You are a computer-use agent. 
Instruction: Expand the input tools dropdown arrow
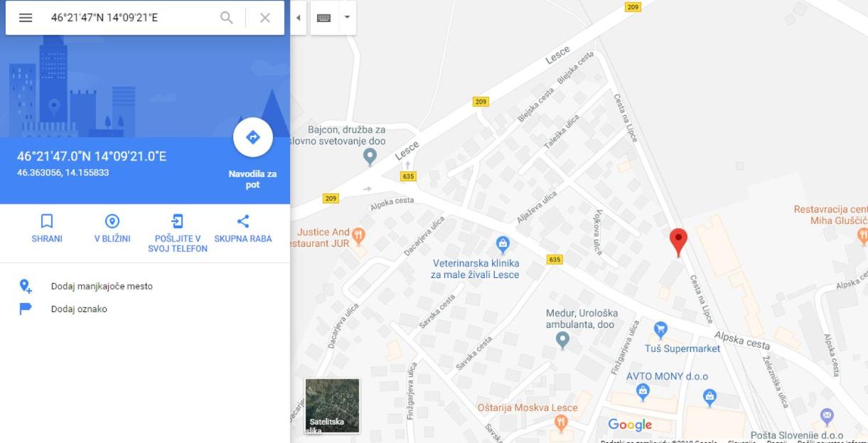point(347,18)
